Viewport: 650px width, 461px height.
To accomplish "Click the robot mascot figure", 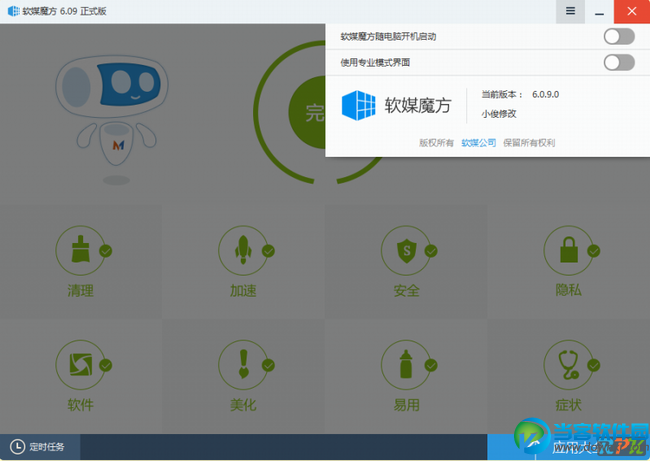I will click(112, 119).
